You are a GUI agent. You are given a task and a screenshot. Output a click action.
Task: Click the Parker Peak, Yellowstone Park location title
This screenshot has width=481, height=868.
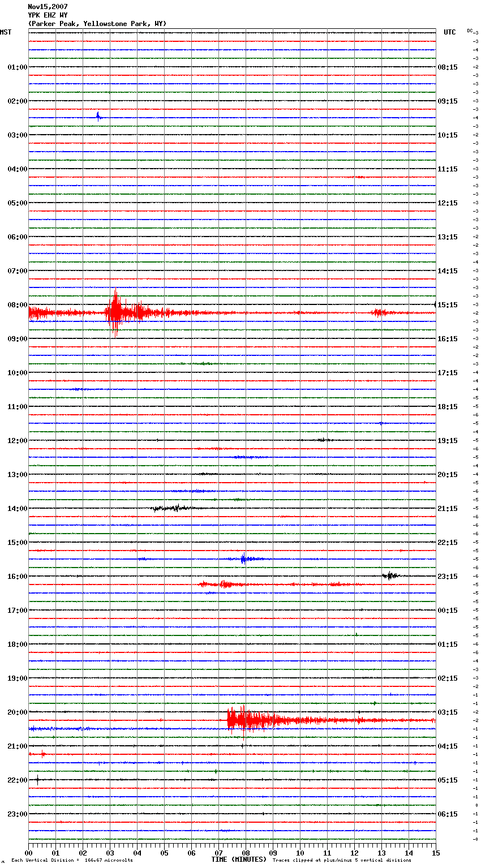pos(97,24)
